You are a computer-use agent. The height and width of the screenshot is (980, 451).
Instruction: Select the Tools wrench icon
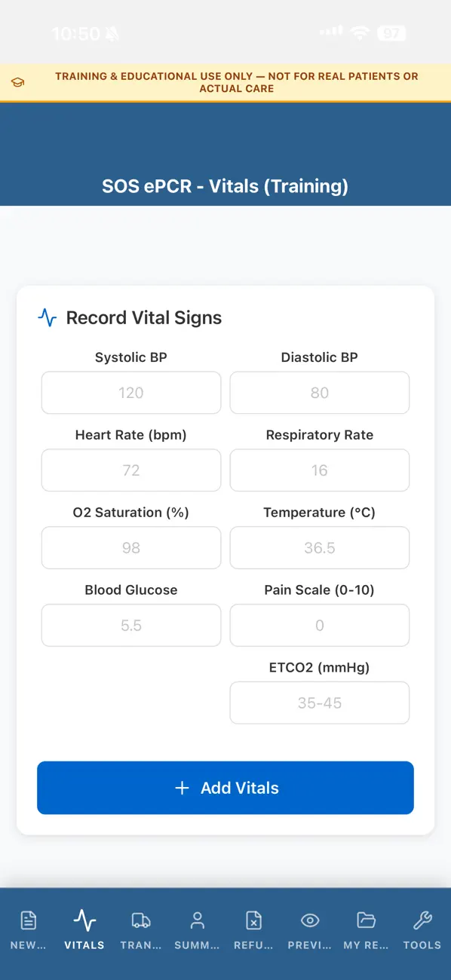tap(422, 920)
